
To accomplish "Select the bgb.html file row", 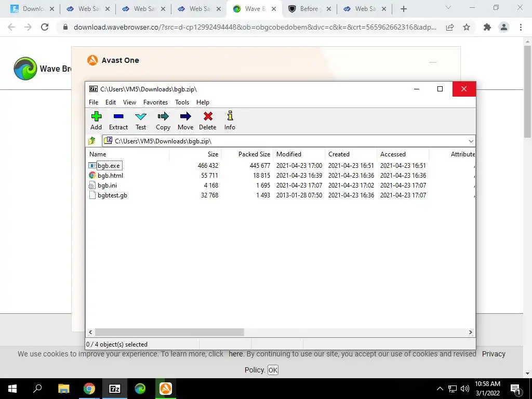I will pos(280,176).
